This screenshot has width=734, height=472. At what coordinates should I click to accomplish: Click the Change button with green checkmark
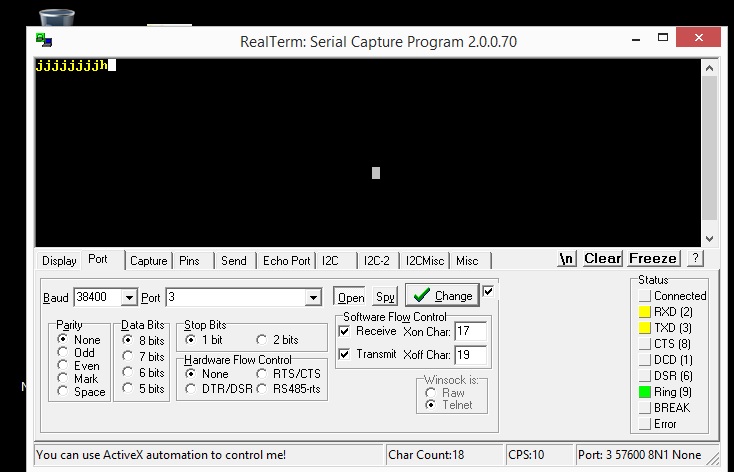click(x=441, y=296)
